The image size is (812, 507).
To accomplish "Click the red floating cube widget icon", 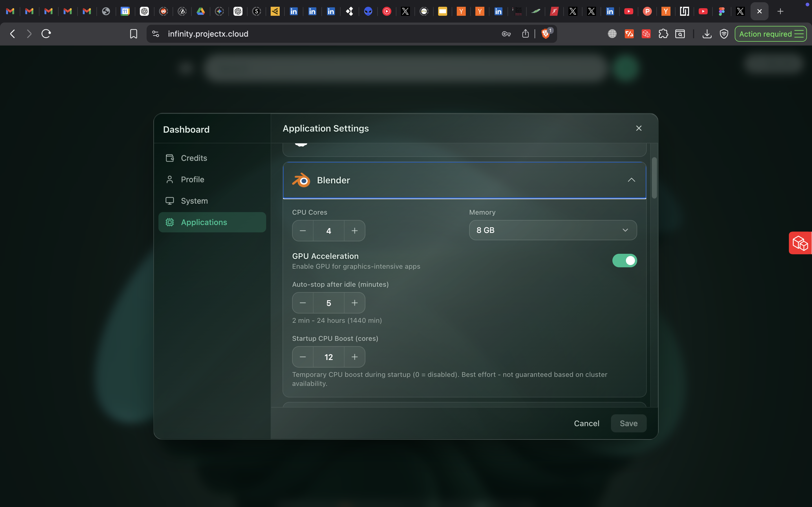I will click(800, 243).
